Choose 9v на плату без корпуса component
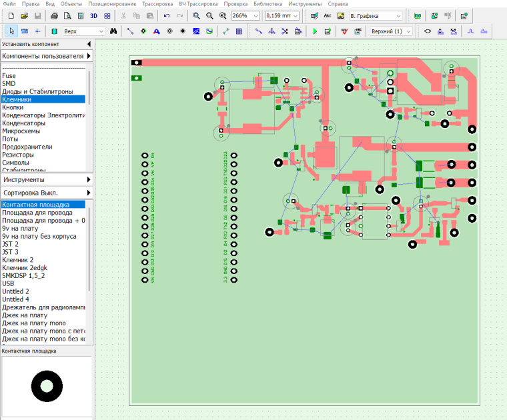The image size is (507, 420). point(43,236)
